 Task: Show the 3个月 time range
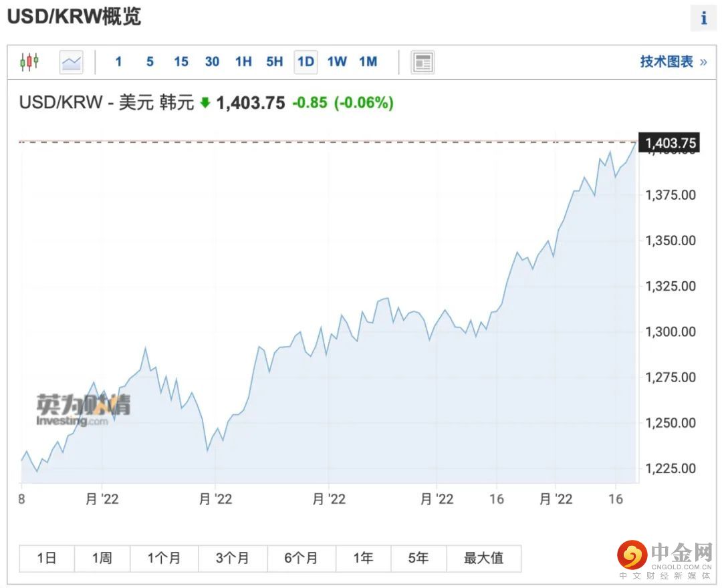(x=233, y=558)
